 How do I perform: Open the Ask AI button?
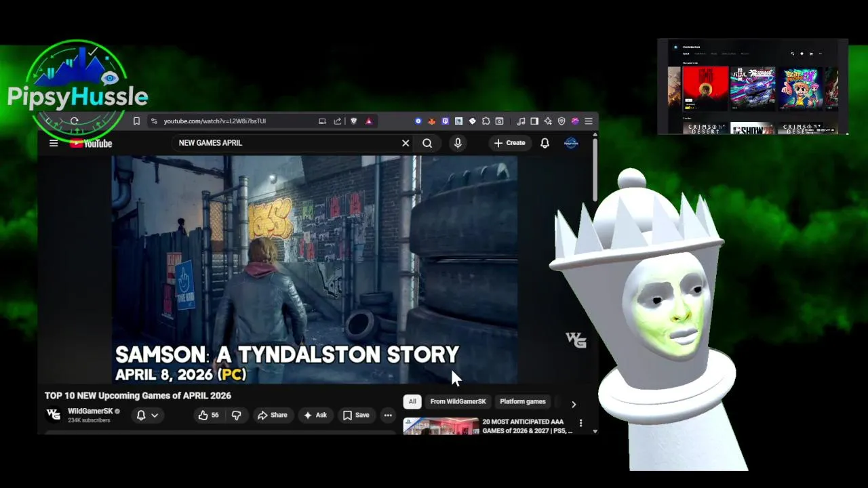[x=315, y=415]
